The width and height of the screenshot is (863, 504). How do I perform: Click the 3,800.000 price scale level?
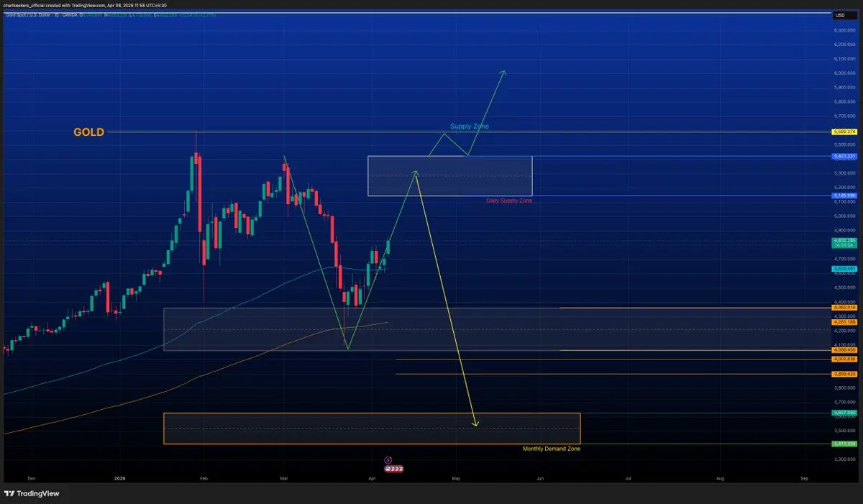pyautogui.click(x=844, y=388)
